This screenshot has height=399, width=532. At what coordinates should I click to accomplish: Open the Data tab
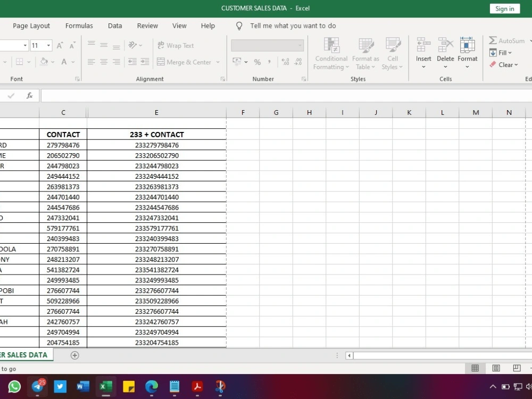pos(115,26)
